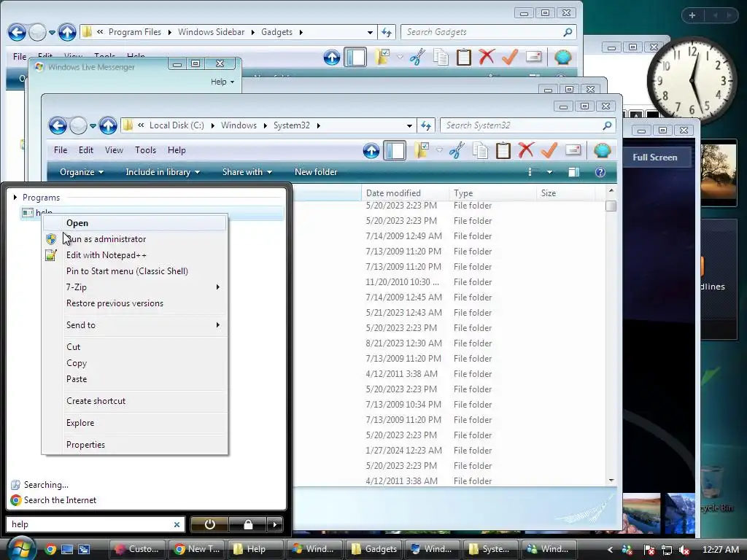Choose Pin to Start menu (Classic Shell)
The image size is (747, 560).
click(134, 271)
